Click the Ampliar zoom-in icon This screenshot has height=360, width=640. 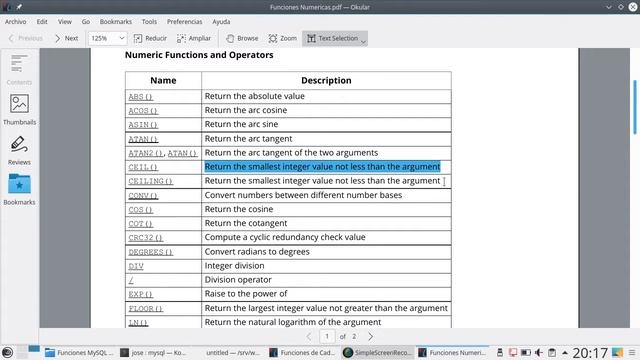(181, 38)
